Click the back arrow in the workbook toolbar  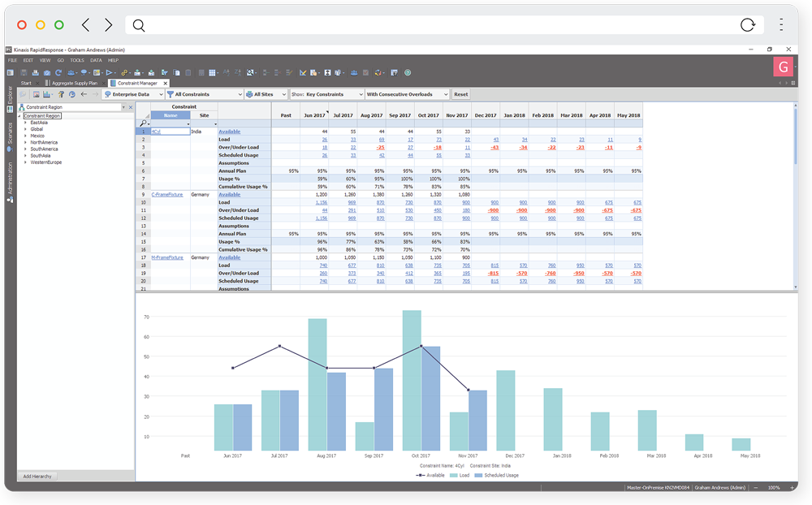point(84,94)
